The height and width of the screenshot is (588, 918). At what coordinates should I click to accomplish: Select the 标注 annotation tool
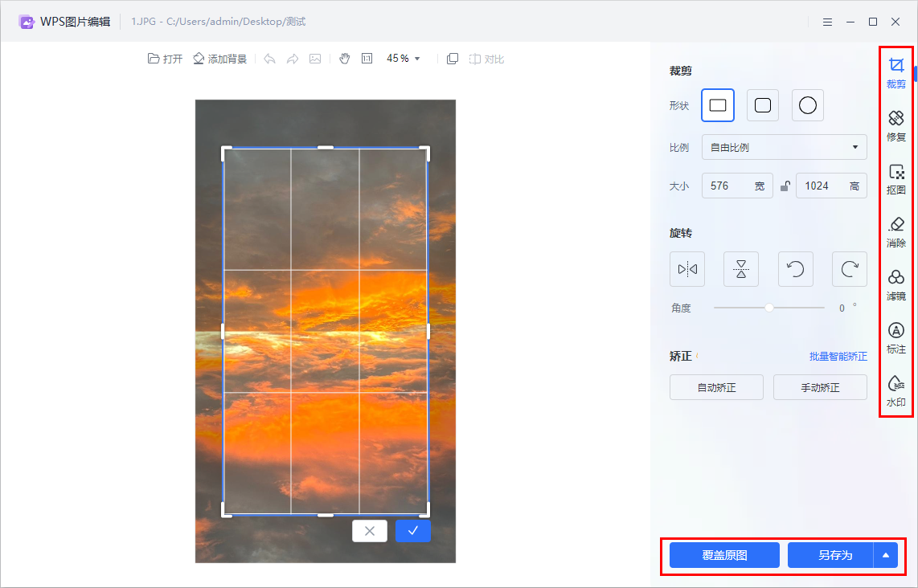tap(895, 338)
